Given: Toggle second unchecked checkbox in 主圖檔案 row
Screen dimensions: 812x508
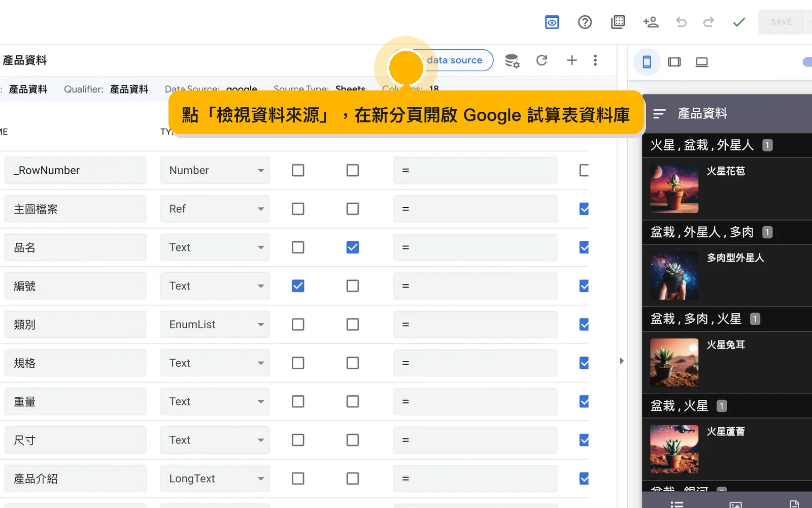Looking at the screenshot, I should tap(353, 209).
